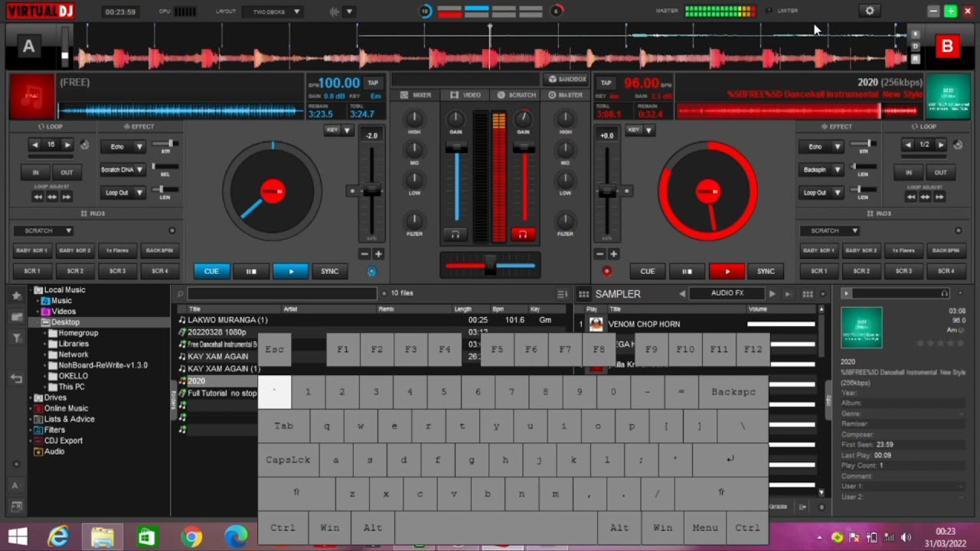Click volume speaker icon in system tray
Screen dimensions: 980x551
(906, 537)
